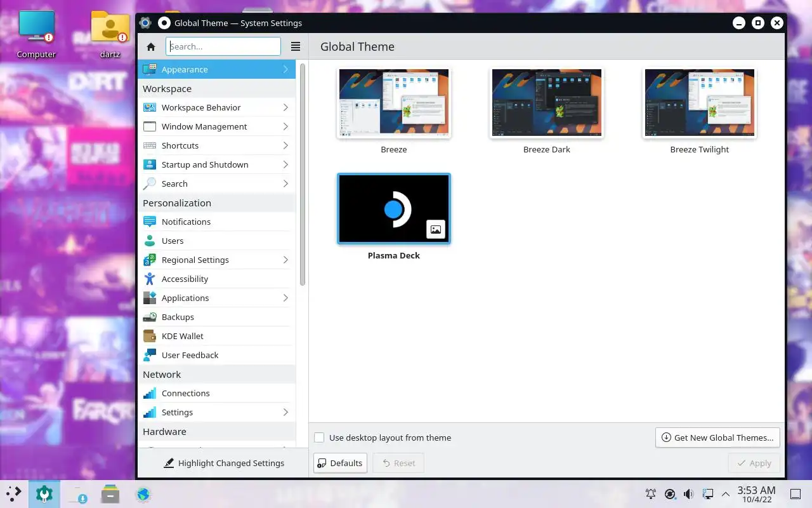The height and width of the screenshot is (508, 812).
Task: Click the User Feedback icon
Action: tap(150, 355)
